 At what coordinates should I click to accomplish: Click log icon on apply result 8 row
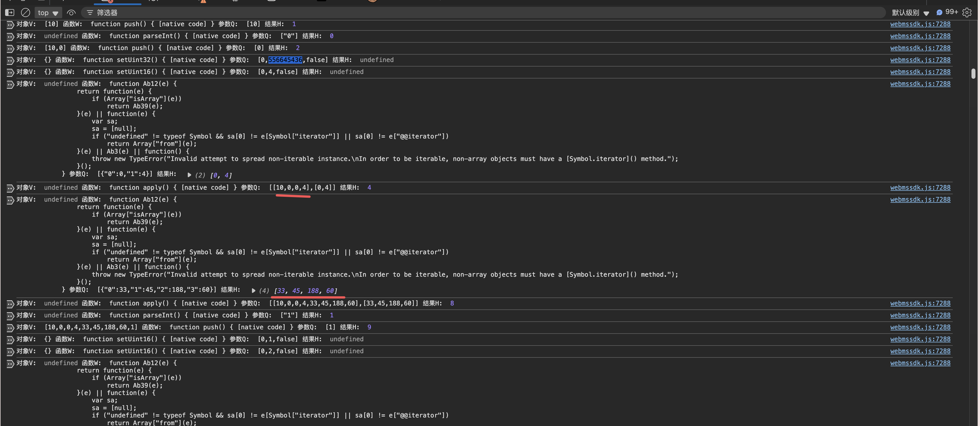click(x=10, y=304)
